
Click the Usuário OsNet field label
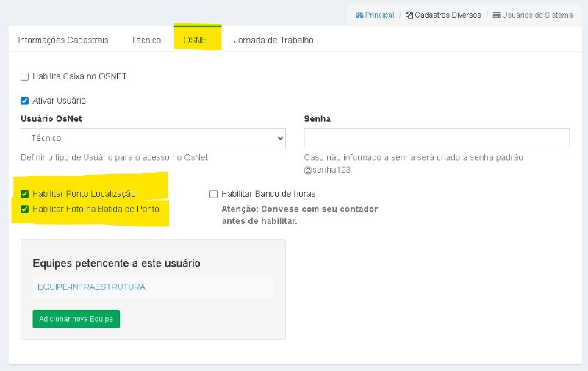coord(51,119)
